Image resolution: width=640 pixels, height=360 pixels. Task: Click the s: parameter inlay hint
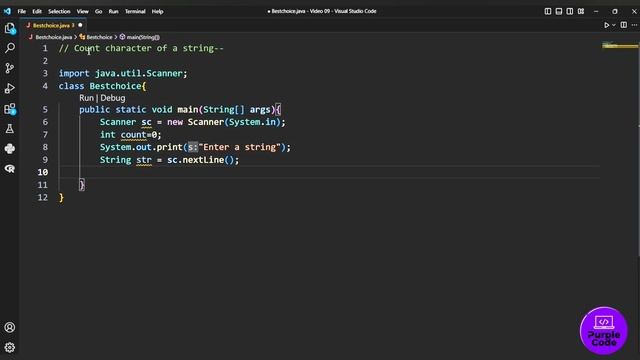pyautogui.click(x=193, y=147)
